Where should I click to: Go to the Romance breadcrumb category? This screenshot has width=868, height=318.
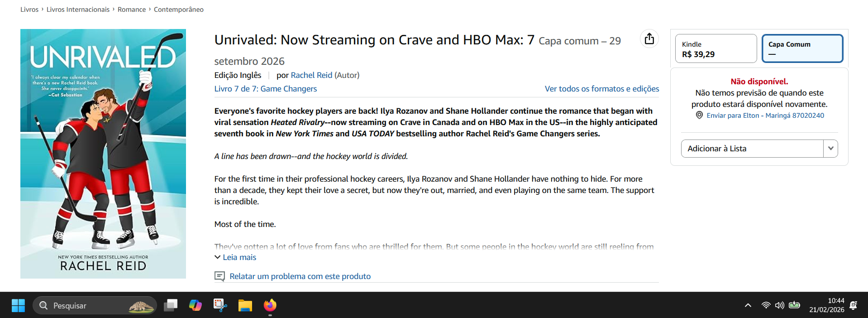click(132, 10)
